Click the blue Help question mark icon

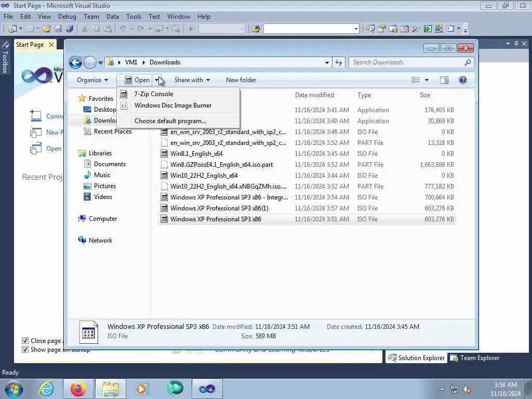coord(463,80)
